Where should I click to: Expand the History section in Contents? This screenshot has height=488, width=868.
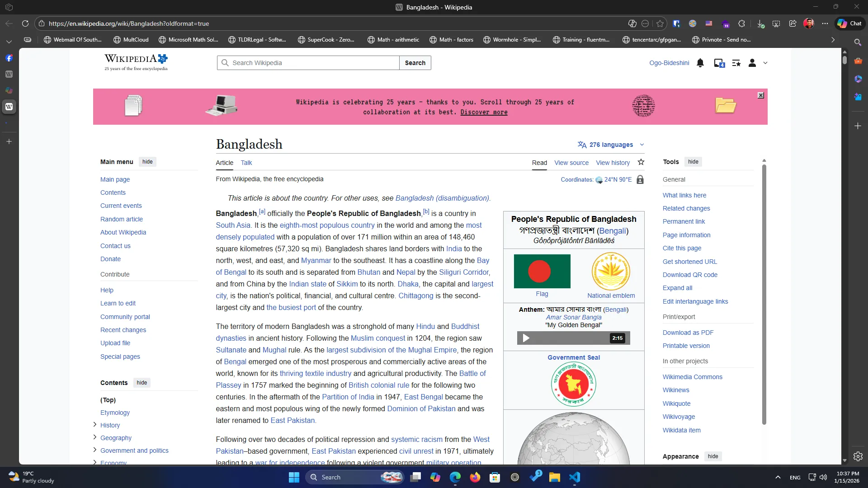95,425
